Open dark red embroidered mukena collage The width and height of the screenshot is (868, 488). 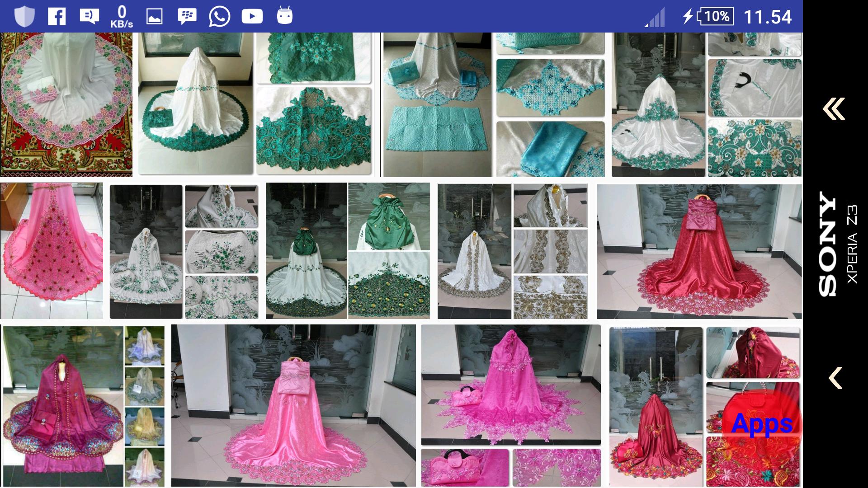[705, 406]
